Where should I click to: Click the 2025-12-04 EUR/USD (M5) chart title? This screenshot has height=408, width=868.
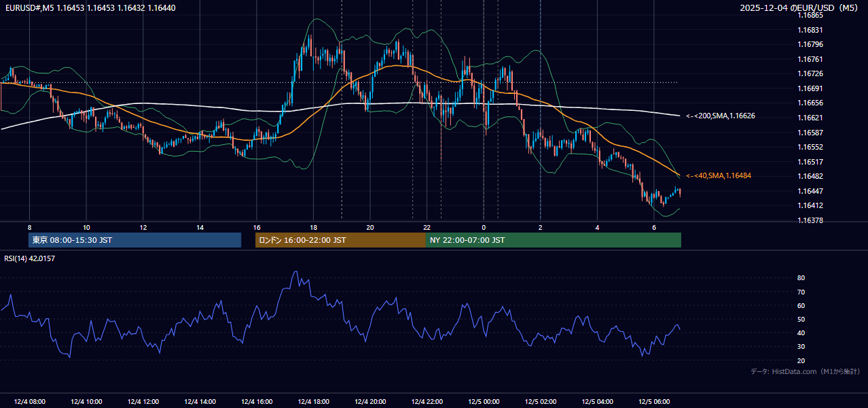pos(800,7)
